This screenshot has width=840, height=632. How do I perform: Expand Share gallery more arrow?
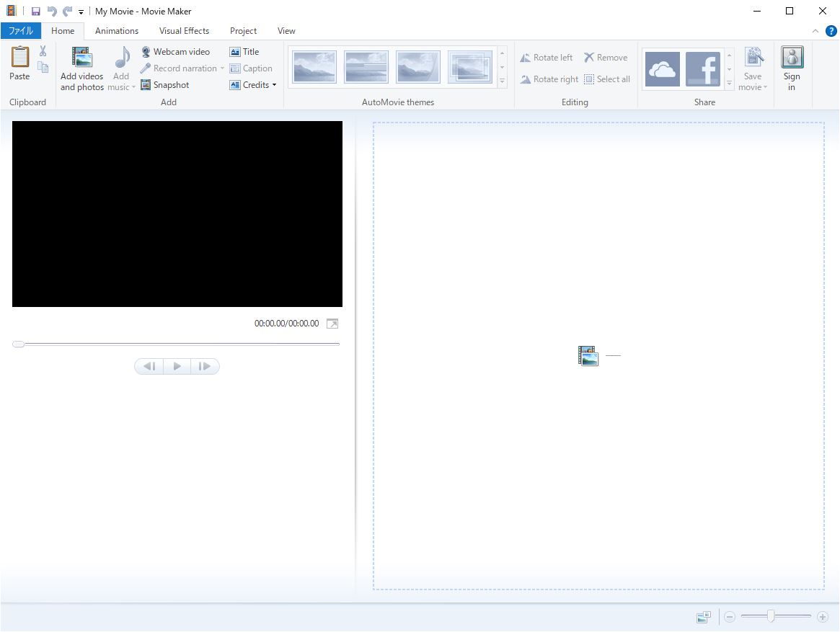(729, 84)
